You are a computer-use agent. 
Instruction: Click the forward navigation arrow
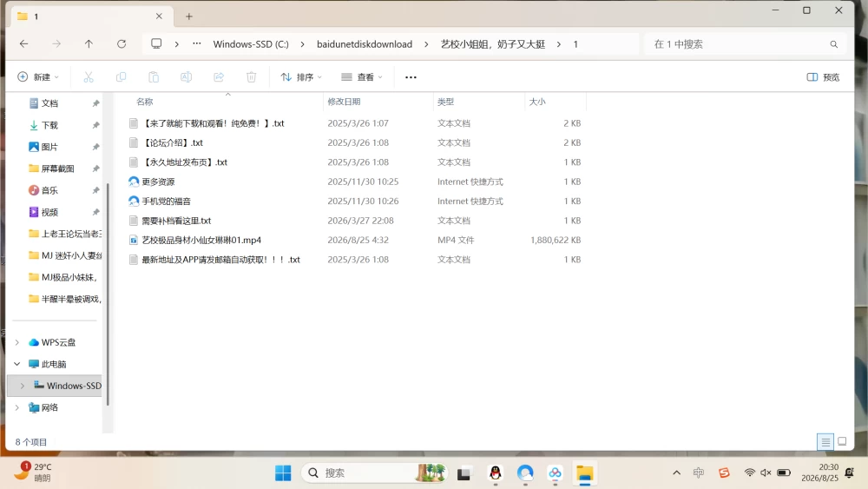tap(56, 43)
